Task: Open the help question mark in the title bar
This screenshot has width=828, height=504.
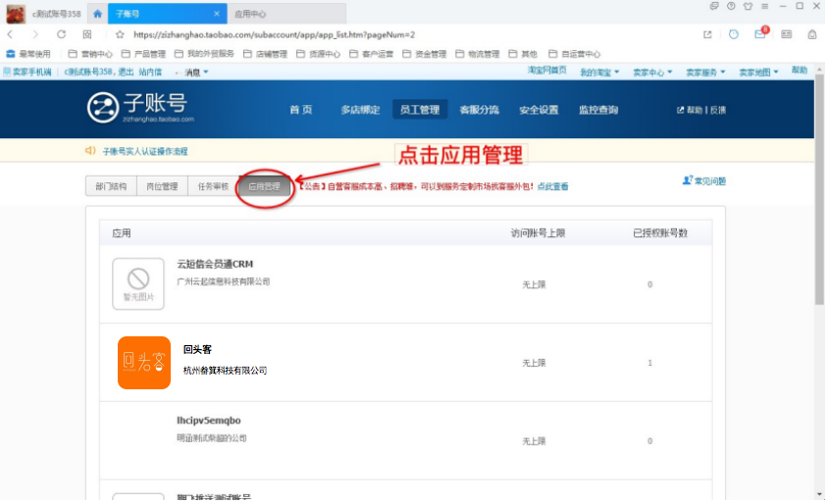Action: pyautogui.click(x=731, y=6)
